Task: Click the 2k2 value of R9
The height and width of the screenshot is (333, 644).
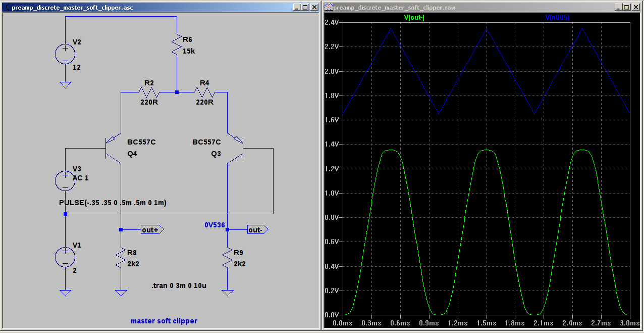Action: click(239, 264)
